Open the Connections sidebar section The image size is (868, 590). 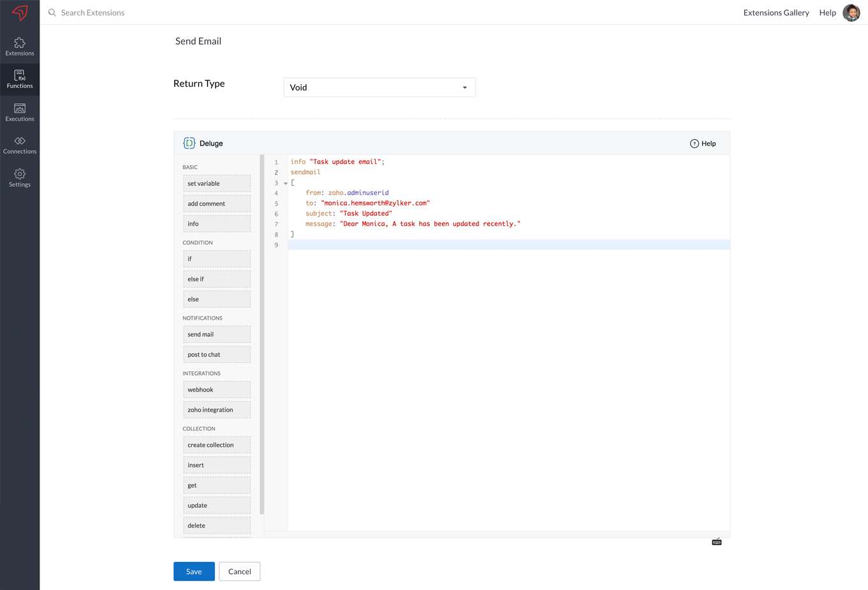20,145
